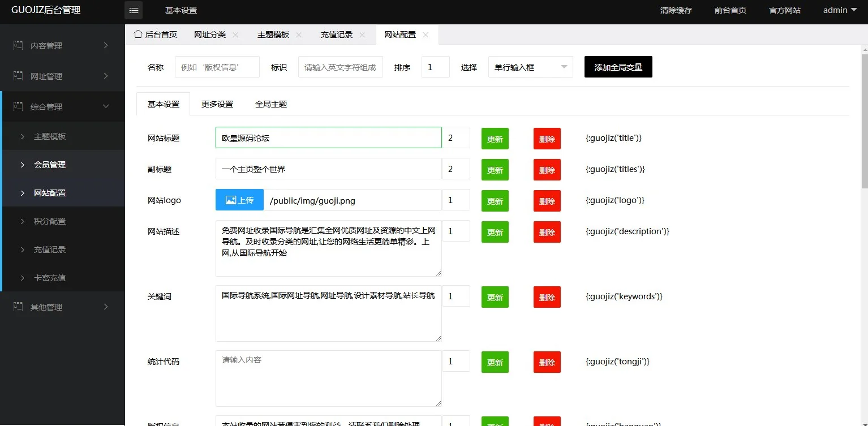Close the 充值记录 tab

pyautogui.click(x=362, y=35)
